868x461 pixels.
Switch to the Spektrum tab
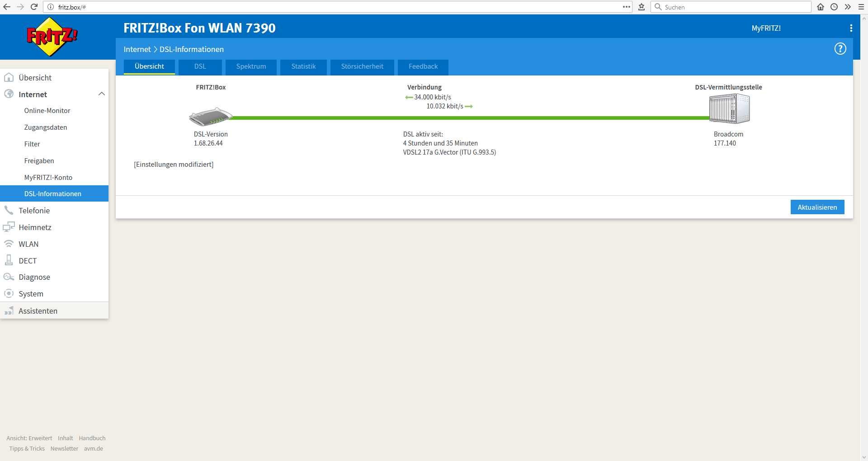(251, 66)
